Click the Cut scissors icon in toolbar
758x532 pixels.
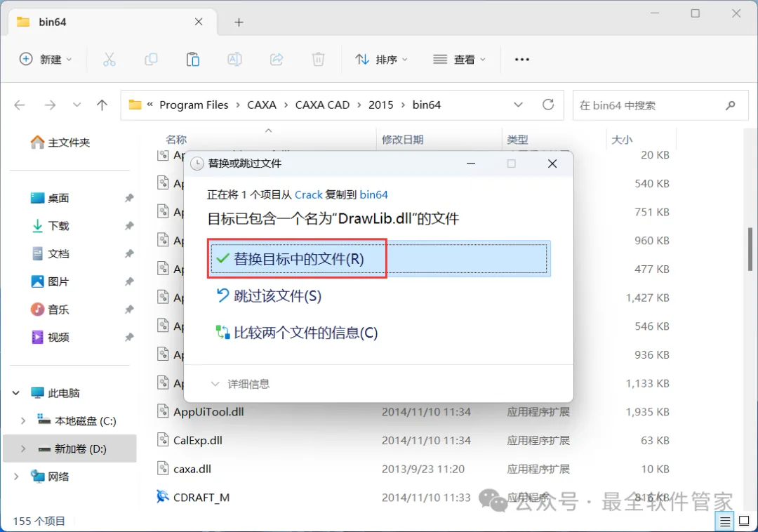click(109, 60)
